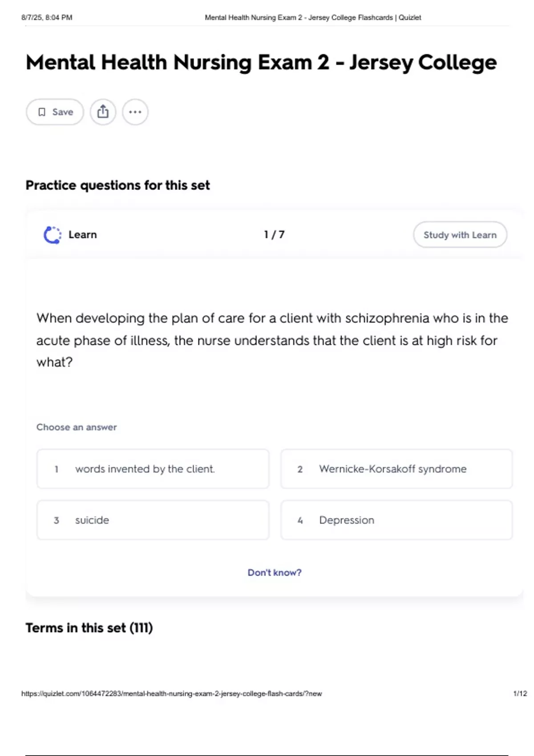Open the share icon button

point(103,112)
